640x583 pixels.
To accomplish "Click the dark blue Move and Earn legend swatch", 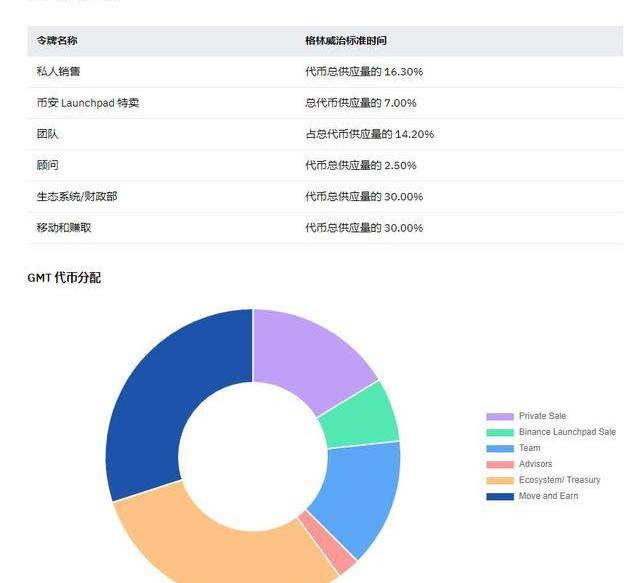I will coord(500,496).
